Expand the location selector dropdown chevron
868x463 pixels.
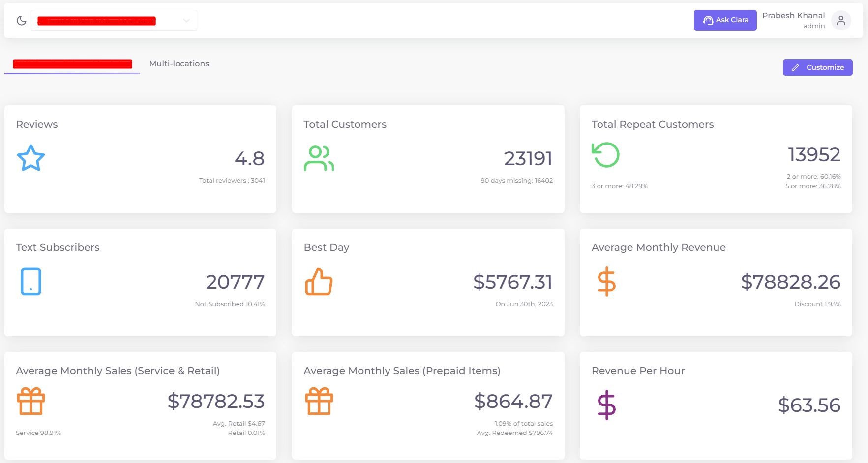pyautogui.click(x=186, y=20)
